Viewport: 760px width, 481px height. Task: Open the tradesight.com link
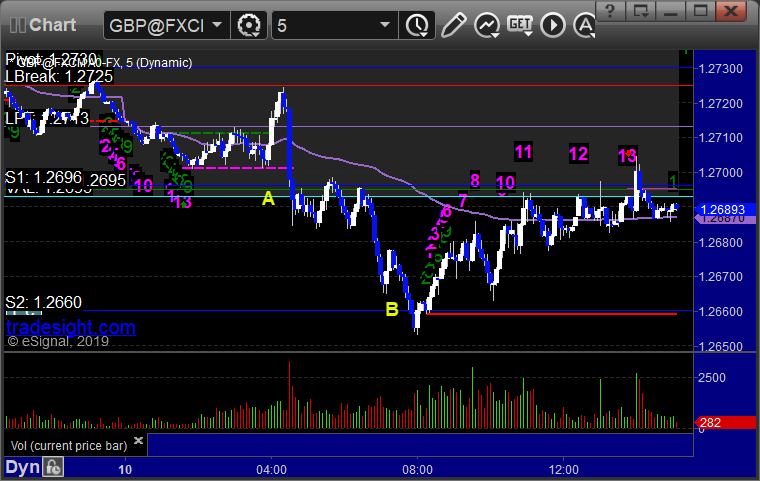pos(70,327)
